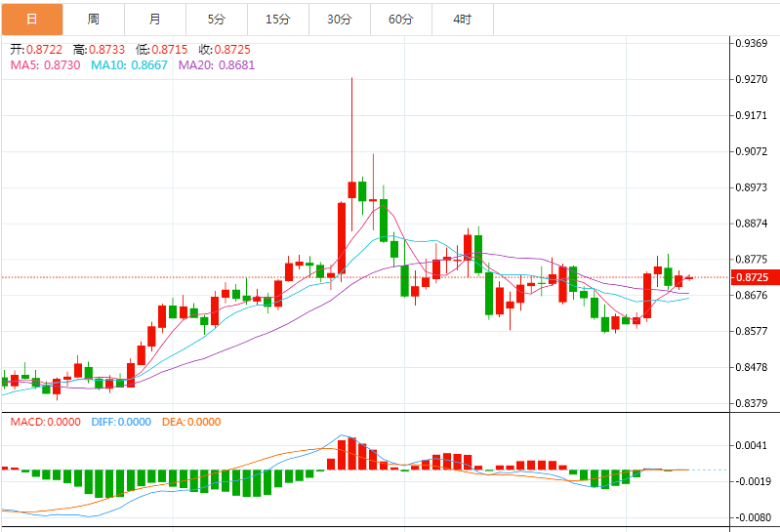This screenshot has width=780, height=532.
Task: Click the MACD:0.0000 label
Action: click(45, 422)
